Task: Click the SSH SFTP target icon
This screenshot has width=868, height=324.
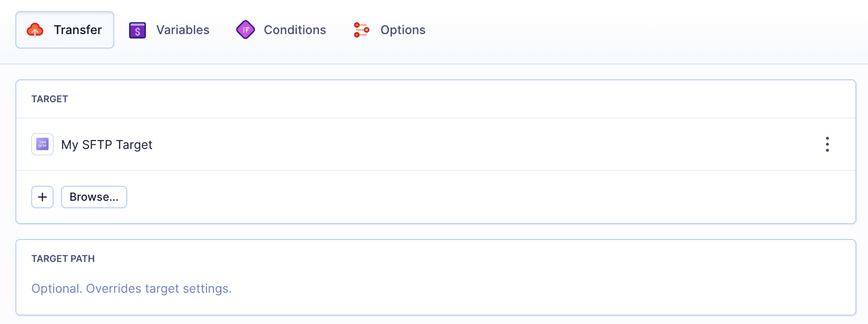Action: point(42,144)
